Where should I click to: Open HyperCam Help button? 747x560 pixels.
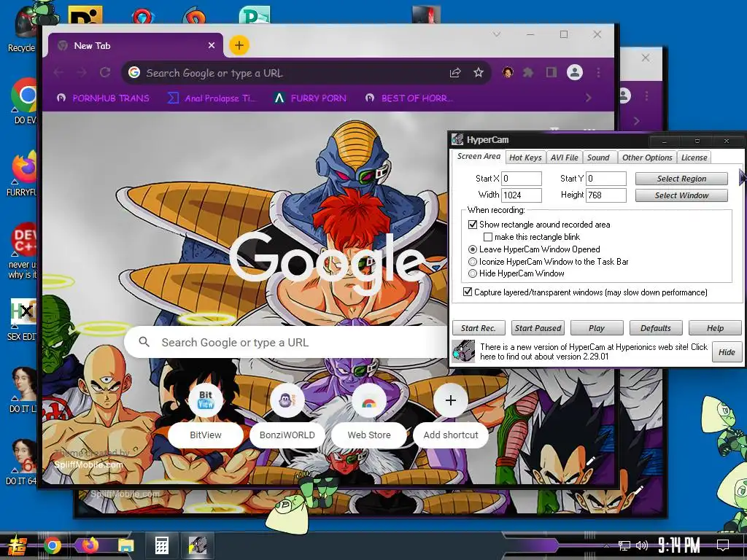pyautogui.click(x=715, y=328)
